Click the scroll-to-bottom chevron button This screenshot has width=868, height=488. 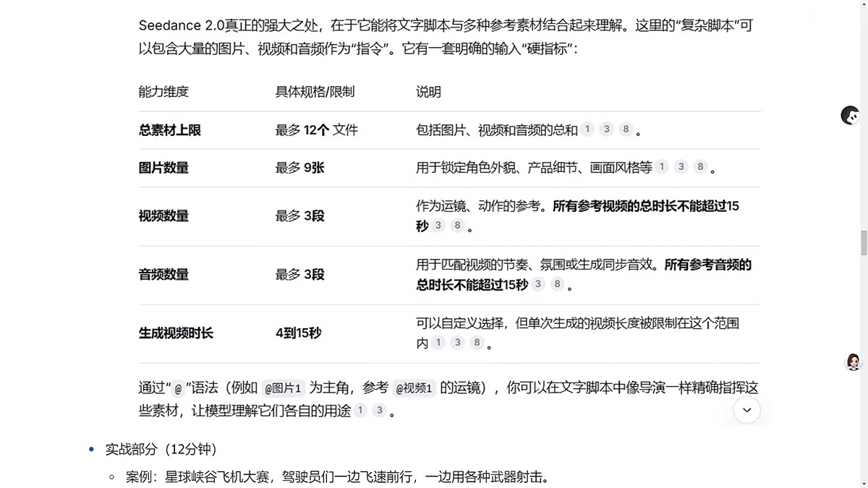pos(746,410)
